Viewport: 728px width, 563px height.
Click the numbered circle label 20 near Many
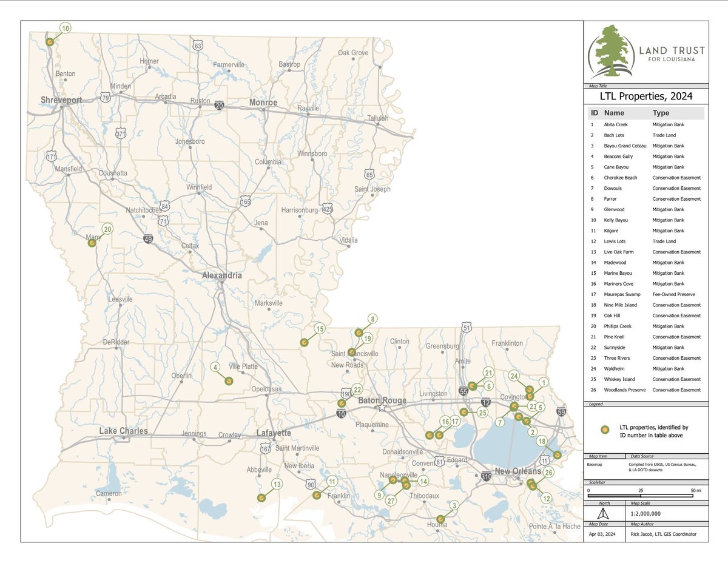[x=107, y=229]
